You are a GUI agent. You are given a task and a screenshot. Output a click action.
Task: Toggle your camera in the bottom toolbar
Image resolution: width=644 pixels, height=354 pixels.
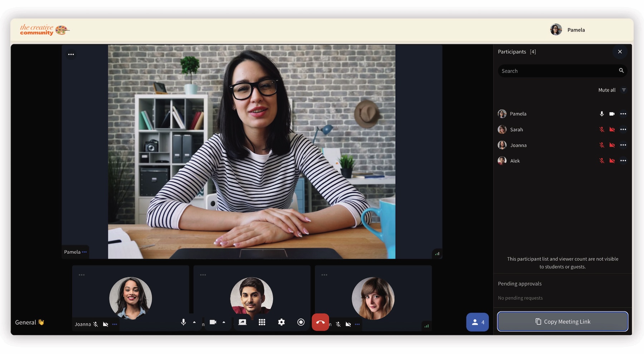(x=213, y=322)
